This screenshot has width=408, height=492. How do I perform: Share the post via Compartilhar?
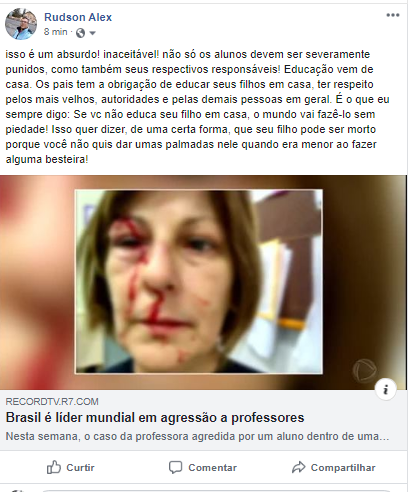click(334, 467)
